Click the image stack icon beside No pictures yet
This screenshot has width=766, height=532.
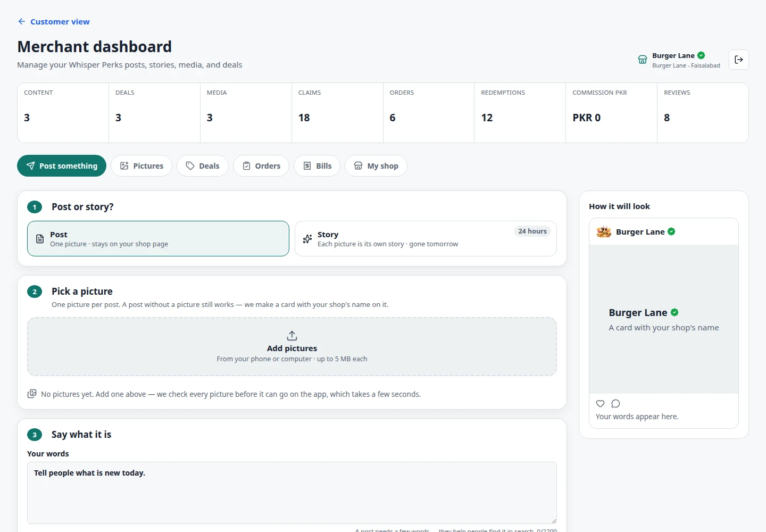pos(32,394)
